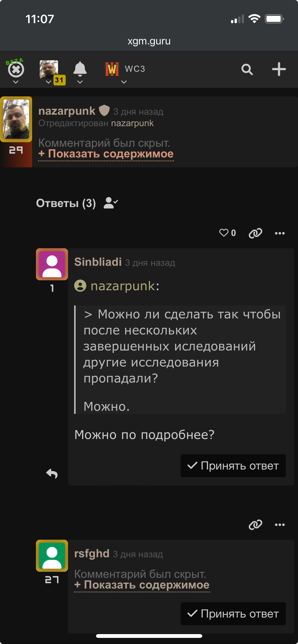Open more options for Sinbliadi's answer
Viewport: 298px width, 644px height.
point(280,233)
